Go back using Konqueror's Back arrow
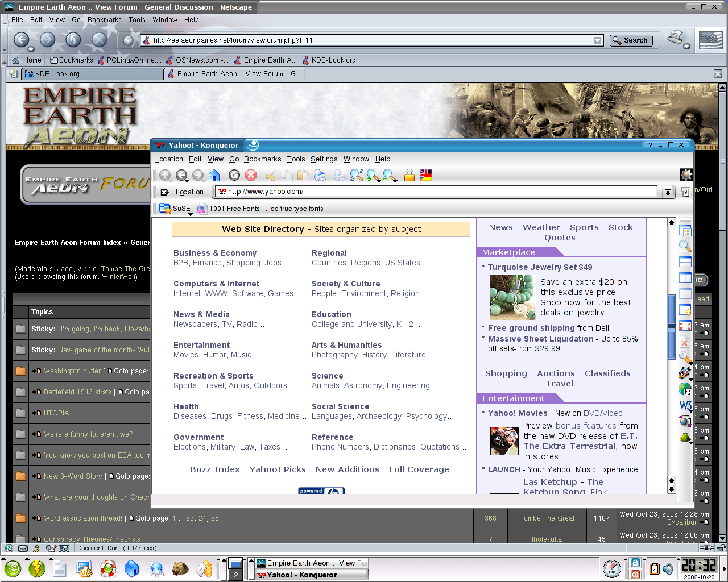728x582 pixels. pos(181,176)
